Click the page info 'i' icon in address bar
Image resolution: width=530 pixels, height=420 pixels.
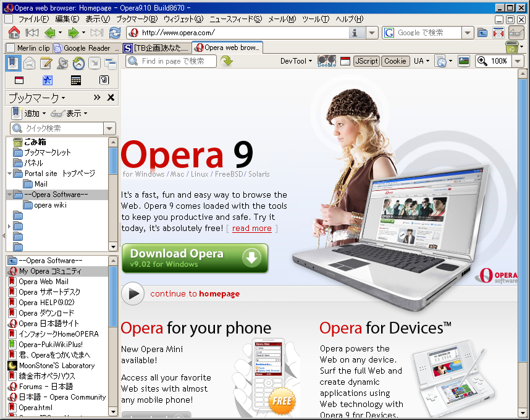355,33
